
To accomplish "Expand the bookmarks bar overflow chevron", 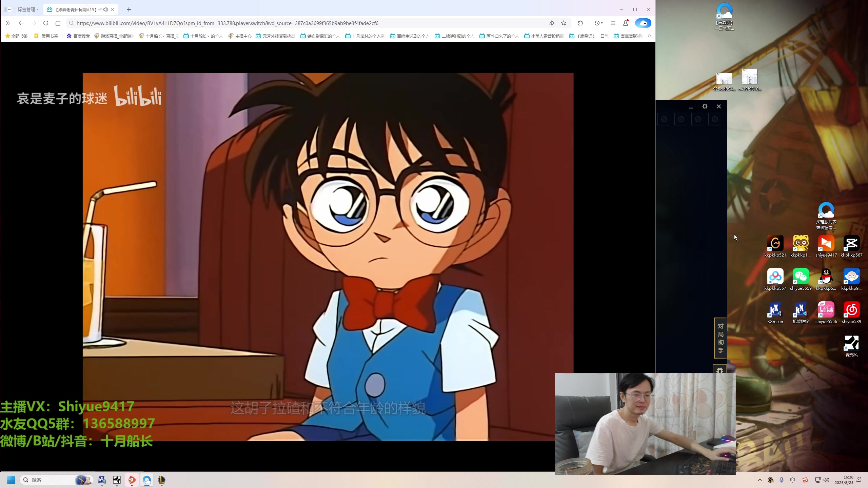I will click(x=649, y=36).
